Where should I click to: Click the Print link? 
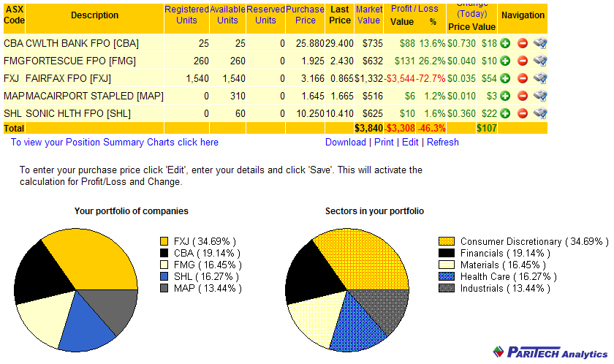click(x=384, y=142)
